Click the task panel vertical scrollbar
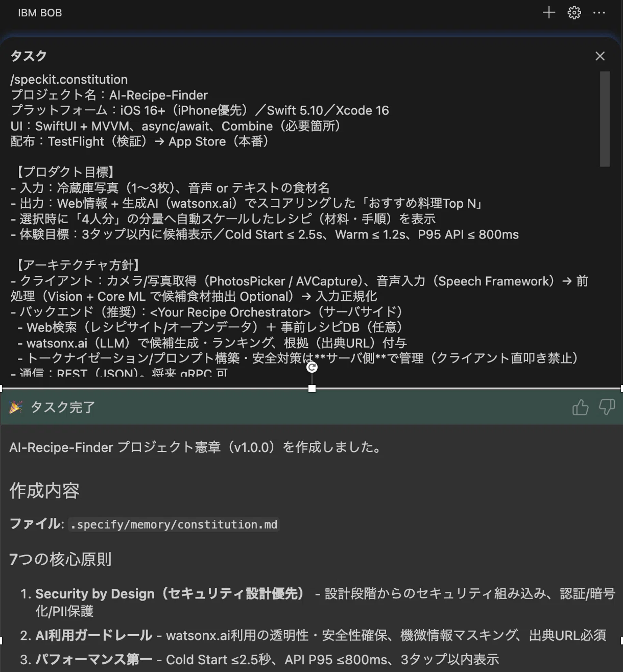This screenshot has width=623, height=672. tap(605, 119)
